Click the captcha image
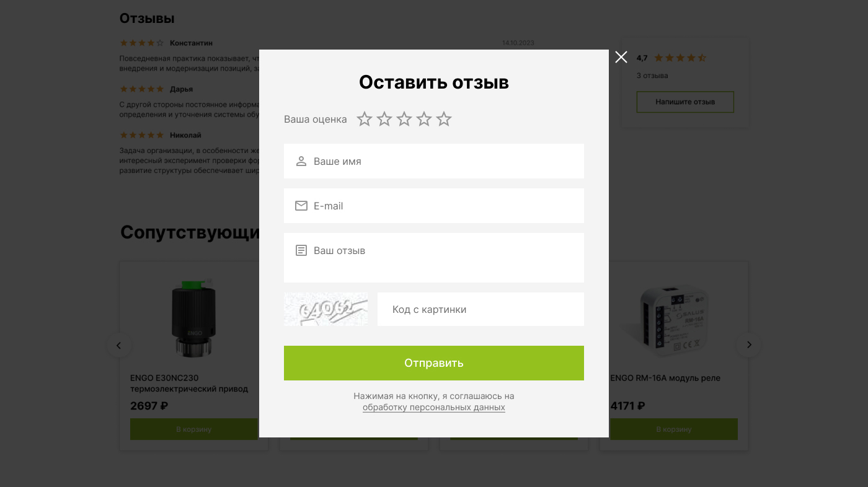 [x=325, y=309]
